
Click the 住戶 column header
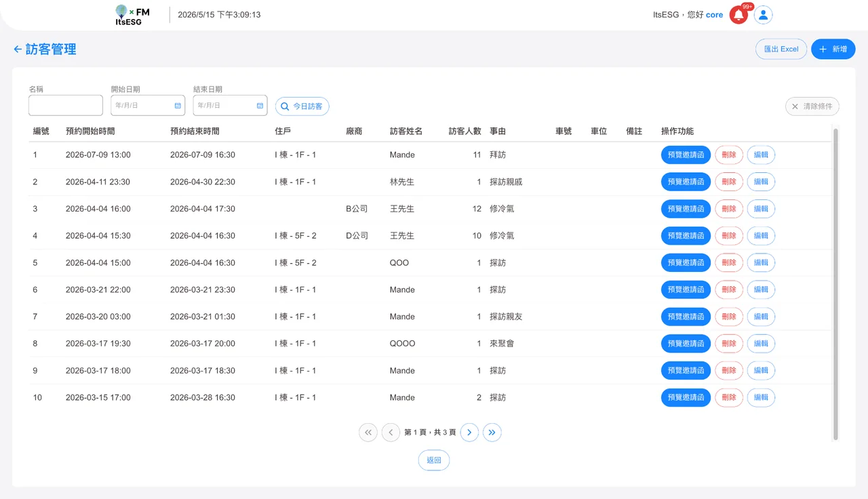click(283, 132)
